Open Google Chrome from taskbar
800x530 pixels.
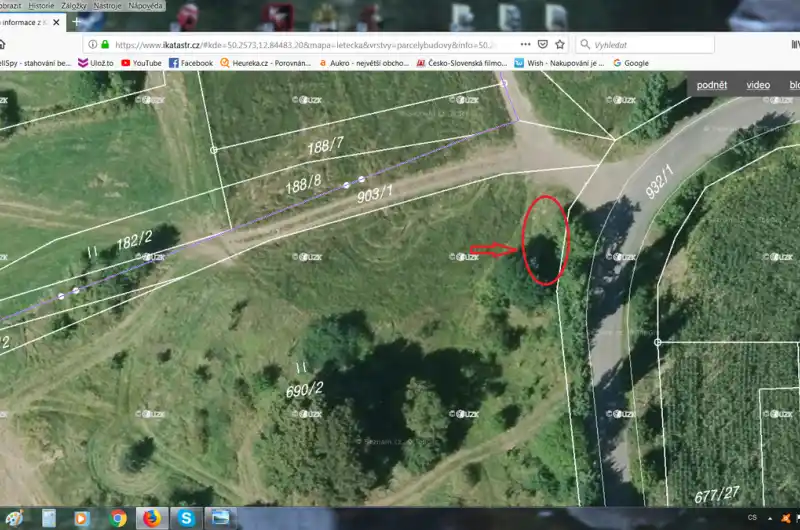(x=118, y=519)
